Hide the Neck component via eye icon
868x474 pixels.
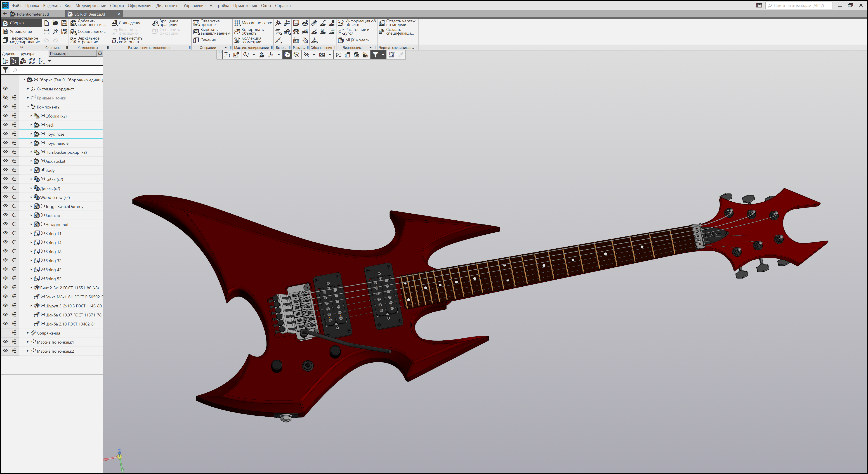[x=5, y=125]
